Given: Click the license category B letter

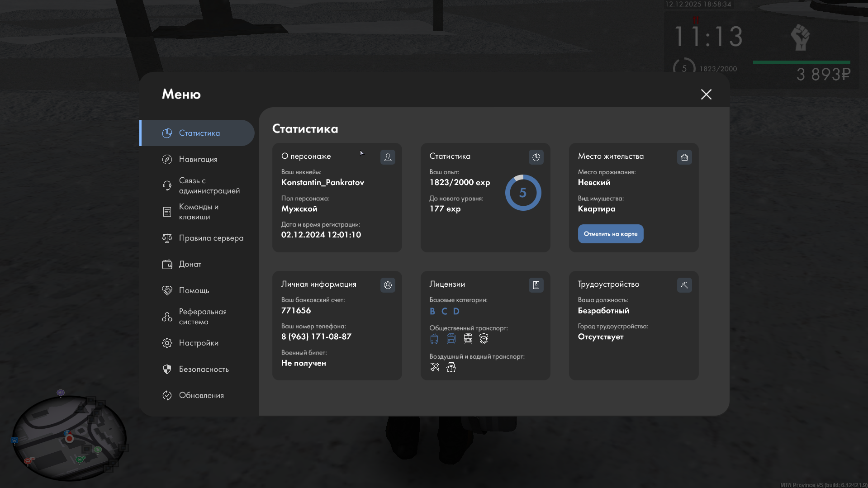Looking at the screenshot, I should click(x=432, y=311).
